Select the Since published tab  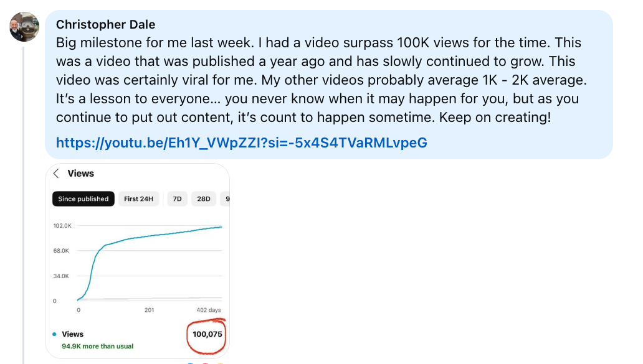click(83, 199)
